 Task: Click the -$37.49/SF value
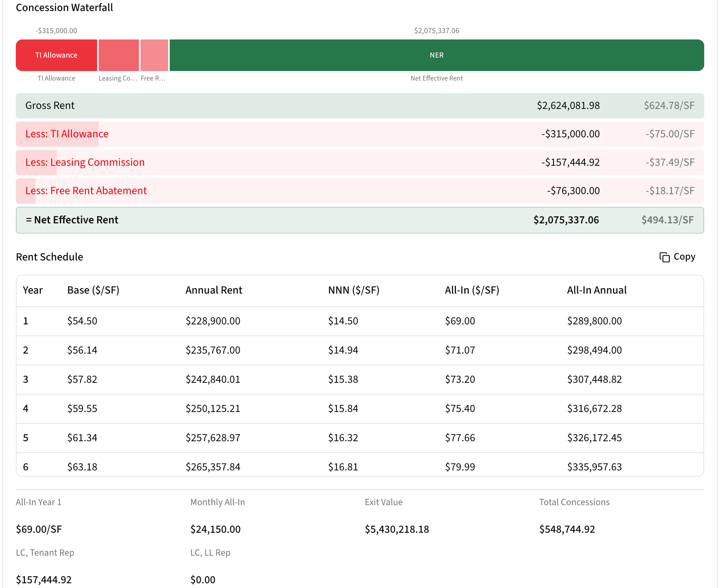click(670, 163)
